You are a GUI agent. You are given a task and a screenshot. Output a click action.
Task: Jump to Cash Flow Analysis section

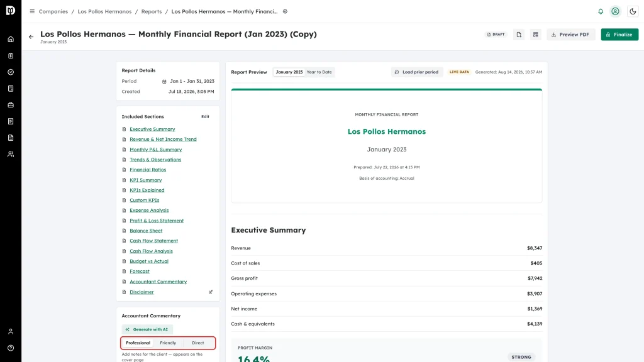pyautogui.click(x=151, y=251)
